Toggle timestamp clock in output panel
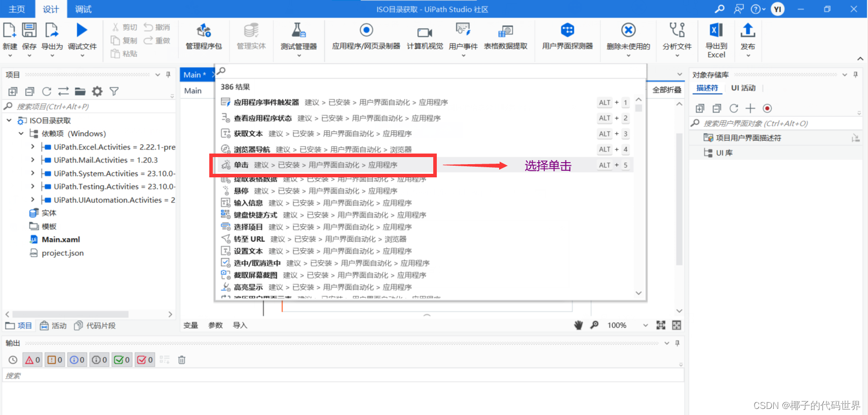Viewport: 868px width, 415px height. click(x=13, y=360)
